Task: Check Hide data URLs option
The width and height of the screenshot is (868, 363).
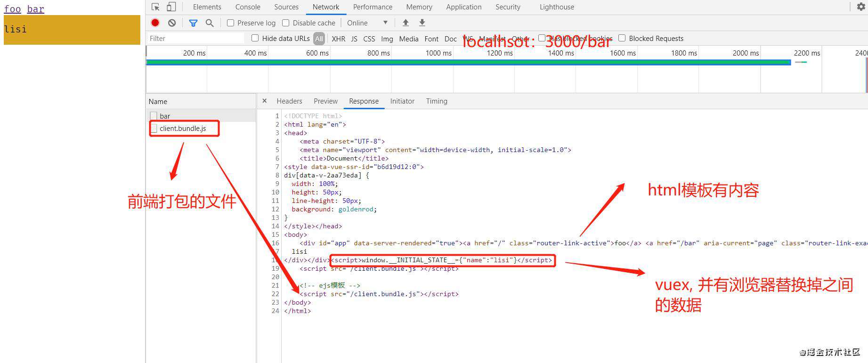Action: coord(255,38)
